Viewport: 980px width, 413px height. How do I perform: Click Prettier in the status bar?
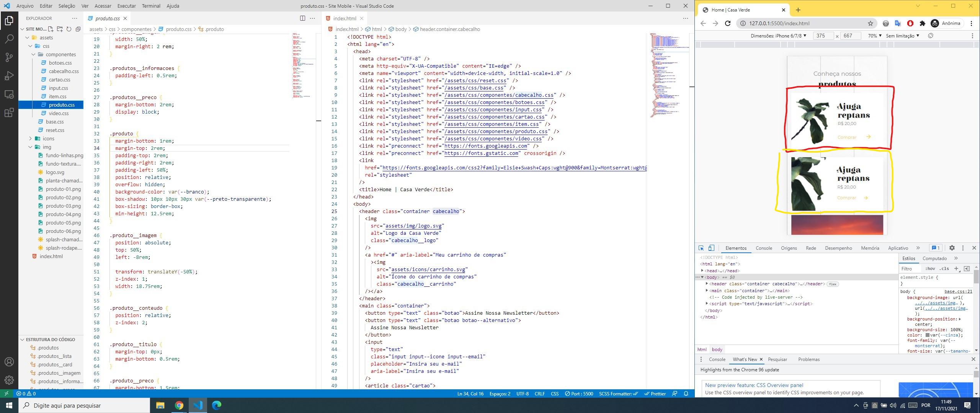[655, 393]
